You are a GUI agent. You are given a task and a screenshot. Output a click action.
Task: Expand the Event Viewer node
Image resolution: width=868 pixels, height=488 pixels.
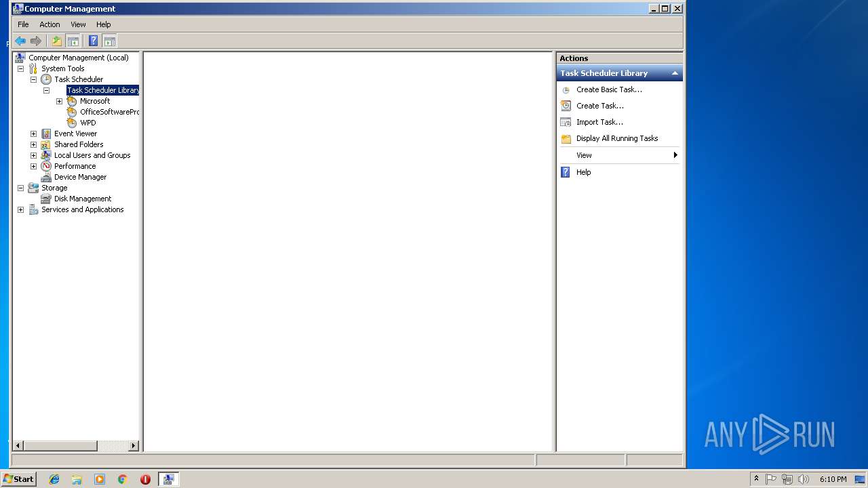33,134
